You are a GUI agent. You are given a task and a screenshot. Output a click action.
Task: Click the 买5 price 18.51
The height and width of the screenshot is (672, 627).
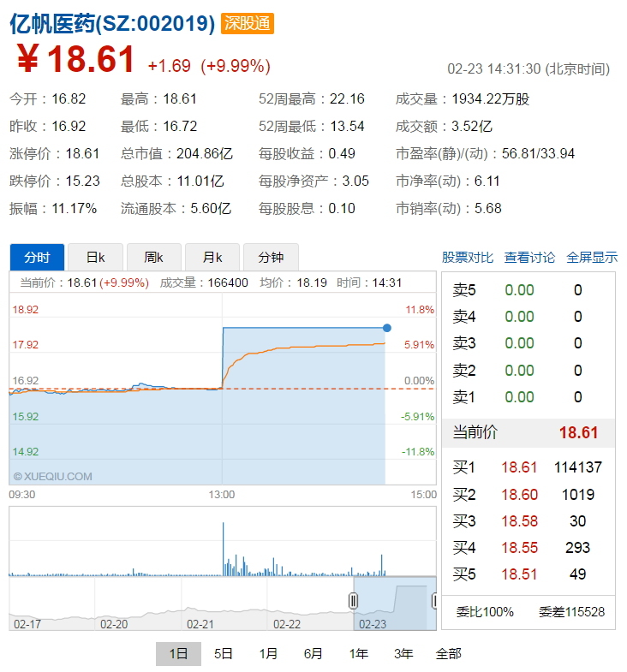[x=519, y=574]
